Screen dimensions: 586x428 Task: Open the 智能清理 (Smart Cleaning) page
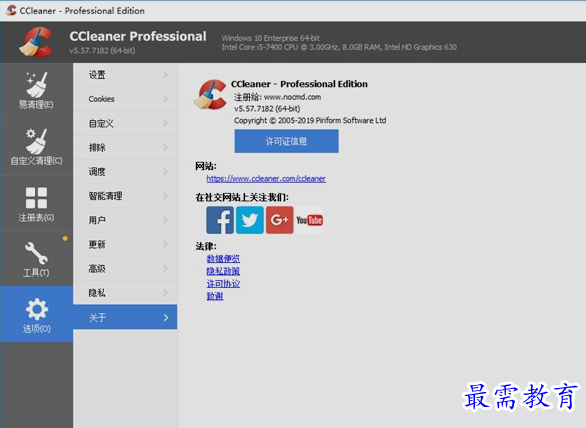tap(125, 196)
